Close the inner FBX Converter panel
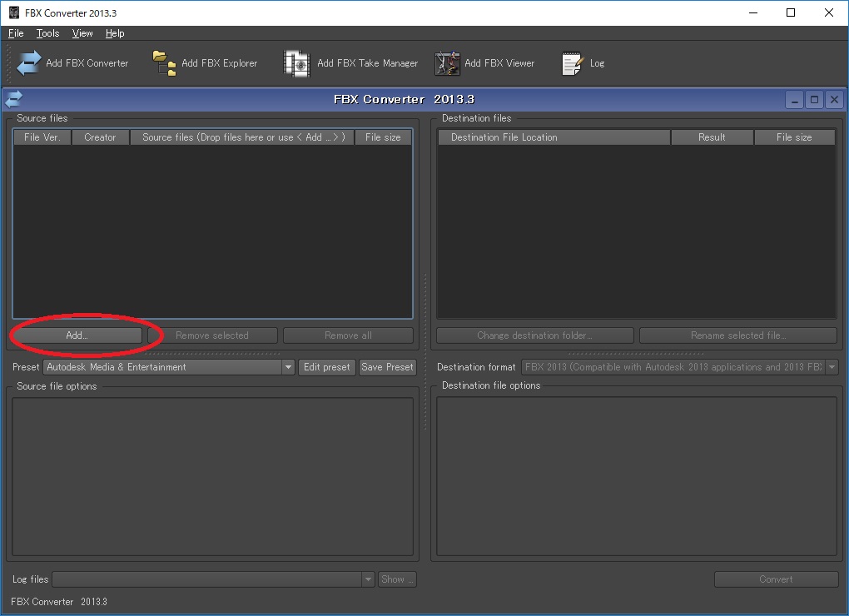 pos(834,100)
